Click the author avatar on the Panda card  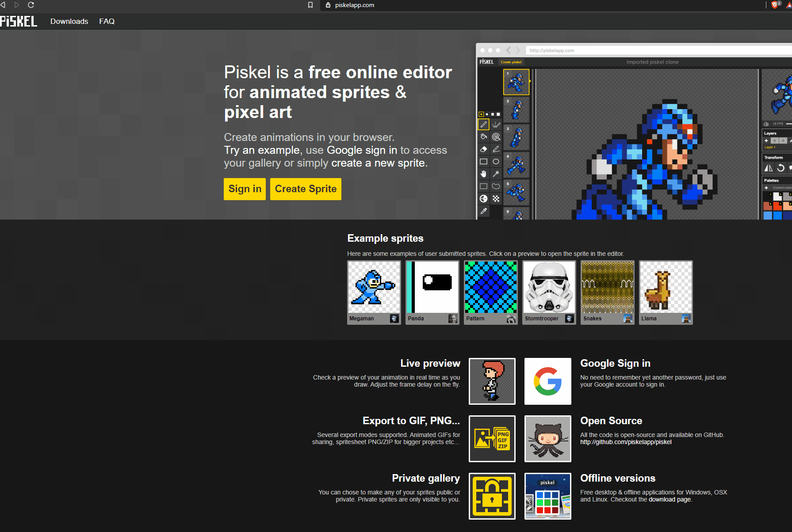pyautogui.click(x=453, y=319)
